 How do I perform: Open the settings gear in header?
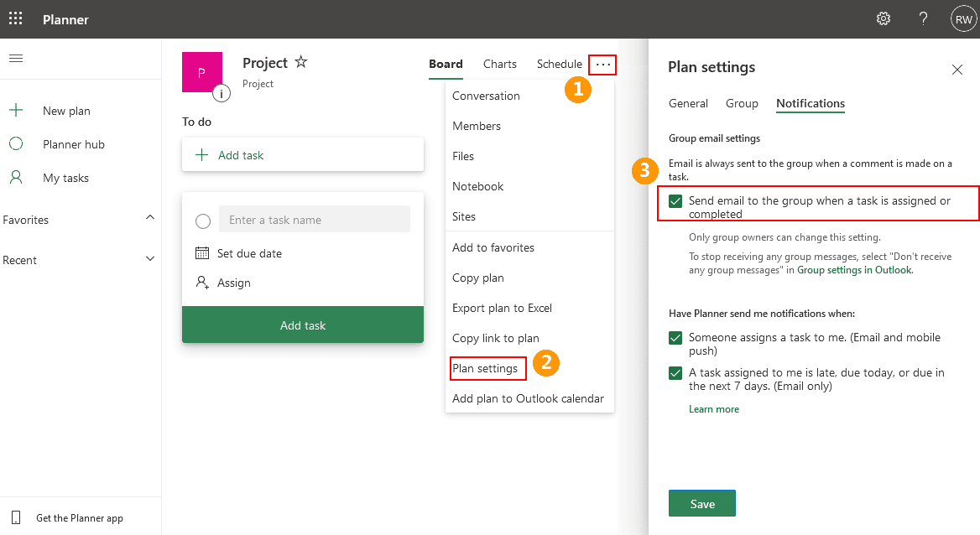coord(884,18)
